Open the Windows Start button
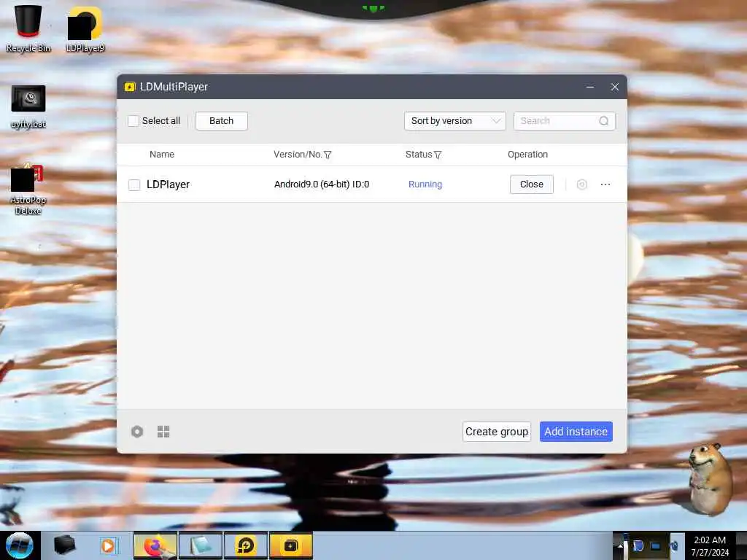This screenshot has width=747, height=560. coord(20,545)
